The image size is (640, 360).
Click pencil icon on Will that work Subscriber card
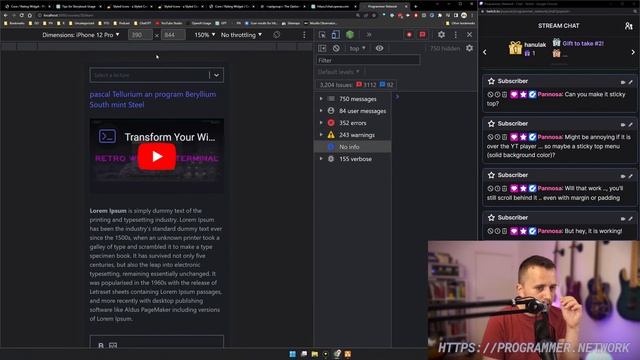(631, 176)
